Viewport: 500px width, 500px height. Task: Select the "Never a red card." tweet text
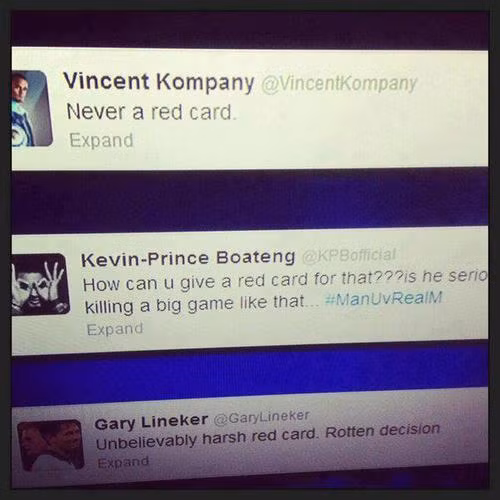151,112
